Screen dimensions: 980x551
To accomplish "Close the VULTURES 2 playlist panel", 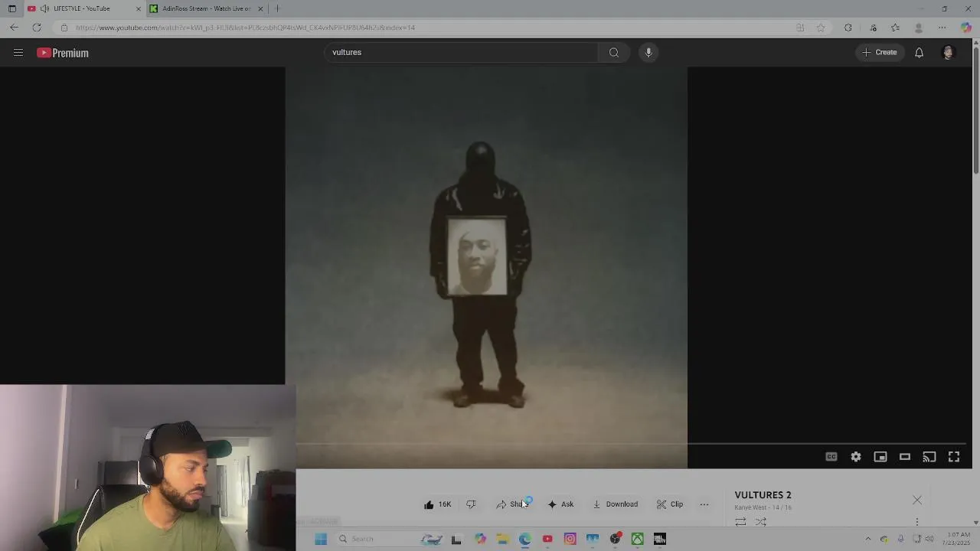I will tap(917, 500).
